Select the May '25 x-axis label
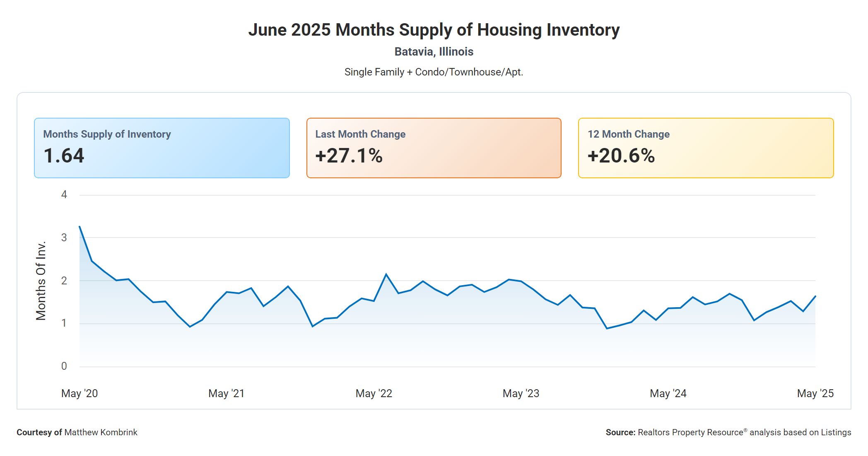Viewport: 868px width, 456px height. [815, 393]
